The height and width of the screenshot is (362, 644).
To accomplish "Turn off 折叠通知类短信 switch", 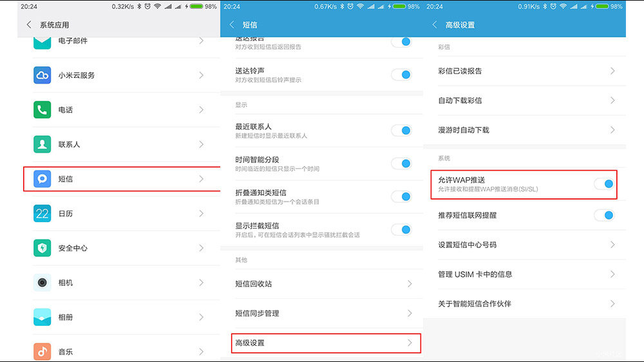I will pyautogui.click(x=401, y=196).
